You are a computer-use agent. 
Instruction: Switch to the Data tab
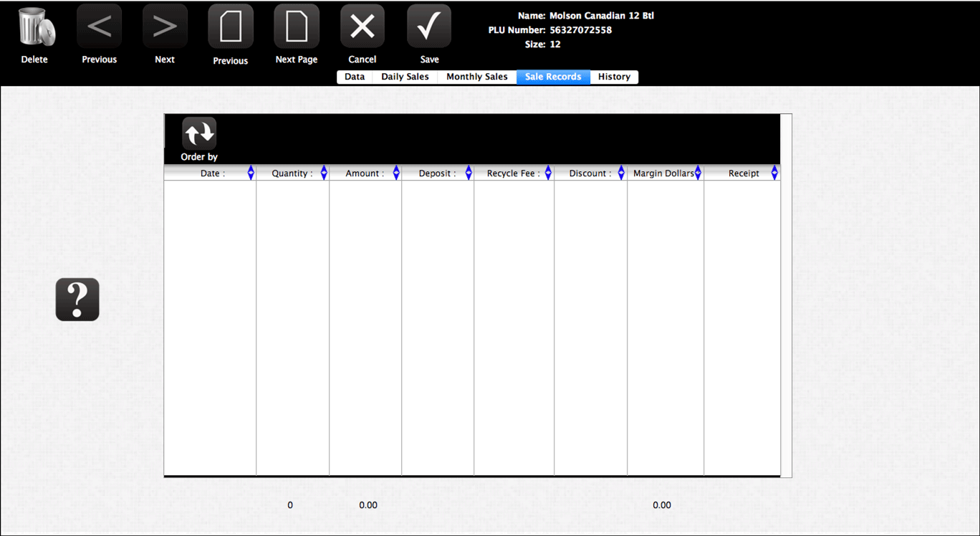[x=355, y=77]
